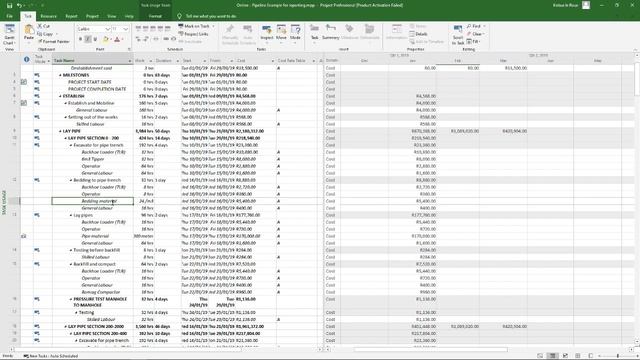Click Respect Links button
This screenshot has width=640, height=360.
coord(193,34)
